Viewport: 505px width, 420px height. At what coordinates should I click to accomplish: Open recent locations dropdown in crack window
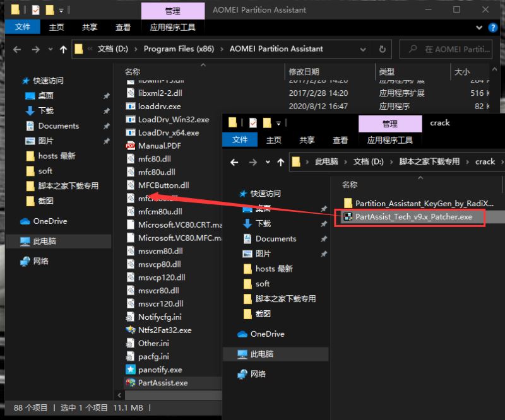tap(268, 162)
